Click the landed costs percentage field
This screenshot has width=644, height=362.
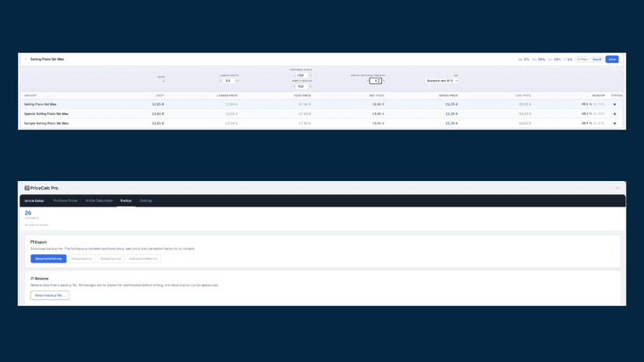(229, 81)
